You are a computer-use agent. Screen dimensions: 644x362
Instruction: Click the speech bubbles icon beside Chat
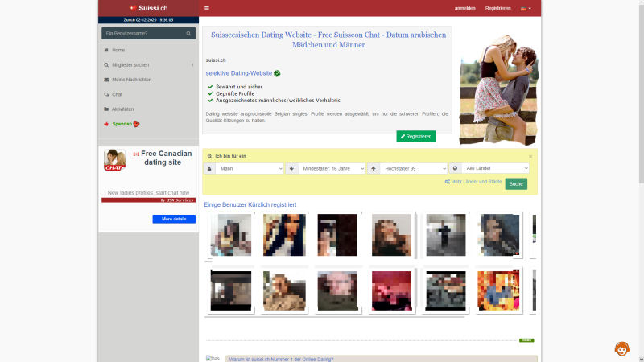coord(106,94)
